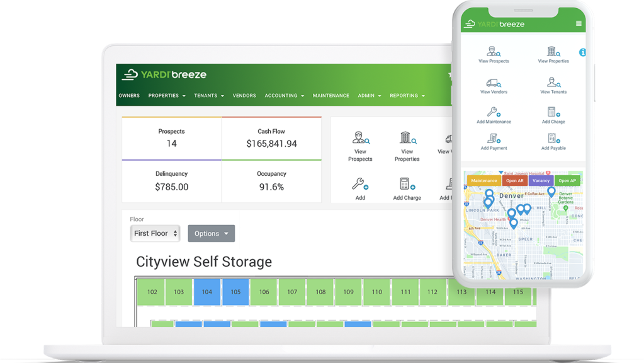Tap Add Payable icon on phone
The image size is (644, 363).
click(x=553, y=139)
